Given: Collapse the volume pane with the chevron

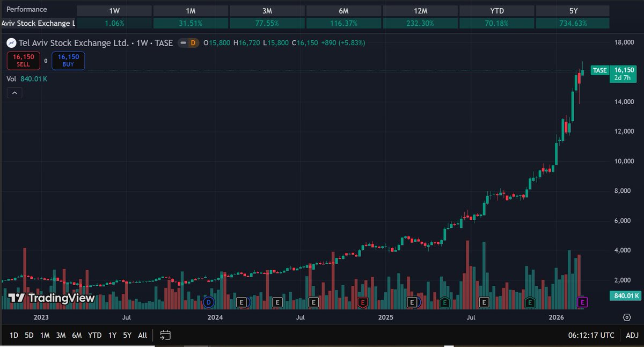Looking at the screenshot, I should 14,92.
